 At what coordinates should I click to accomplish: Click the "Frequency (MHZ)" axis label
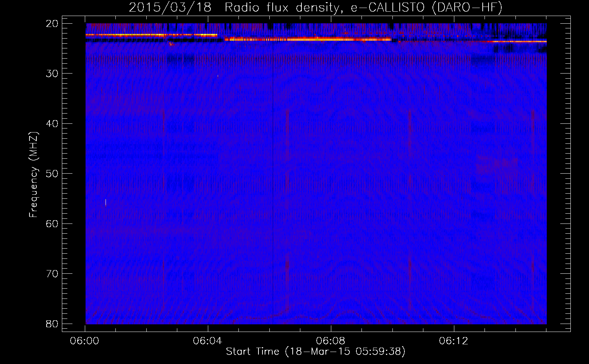pyautogui.click(x=33, y=175)
